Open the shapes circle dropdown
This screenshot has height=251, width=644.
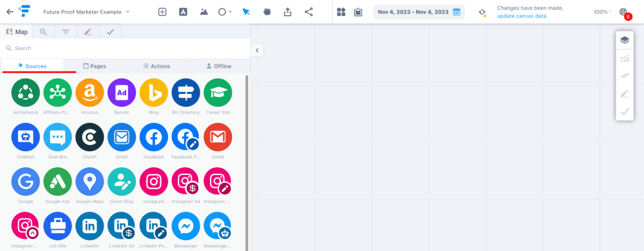tap(225, 12)
